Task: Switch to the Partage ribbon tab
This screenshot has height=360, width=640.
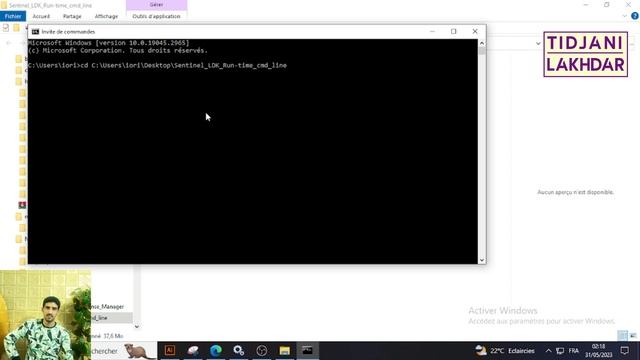Action: (x=72, y=16)
